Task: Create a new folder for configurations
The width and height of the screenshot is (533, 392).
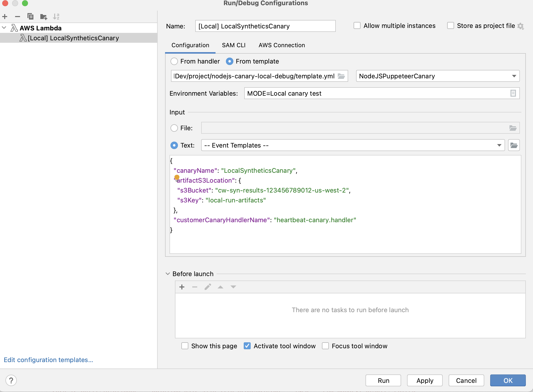Action: click(43, 16)
